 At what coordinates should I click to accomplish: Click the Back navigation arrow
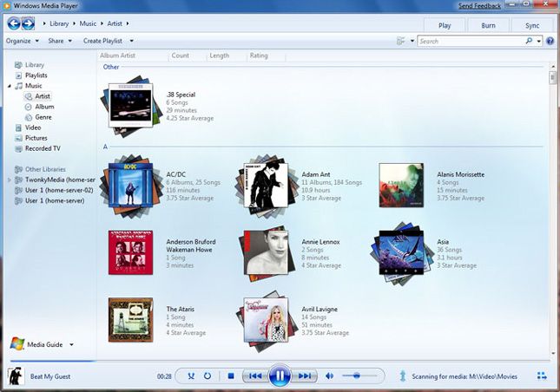tap(14, 23)
